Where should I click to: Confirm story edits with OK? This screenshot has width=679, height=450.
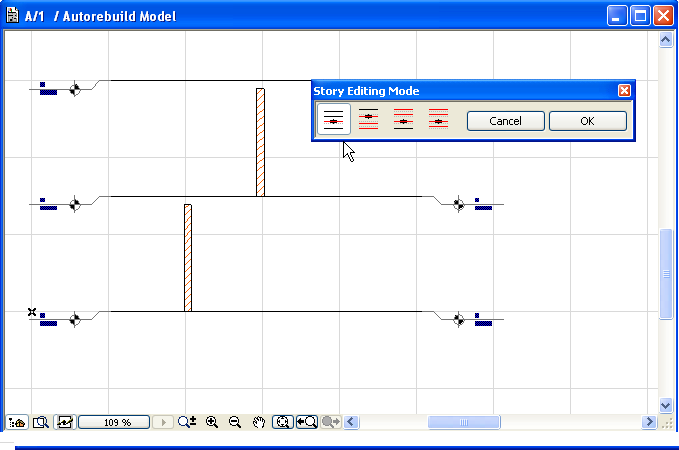pos(588,121)
